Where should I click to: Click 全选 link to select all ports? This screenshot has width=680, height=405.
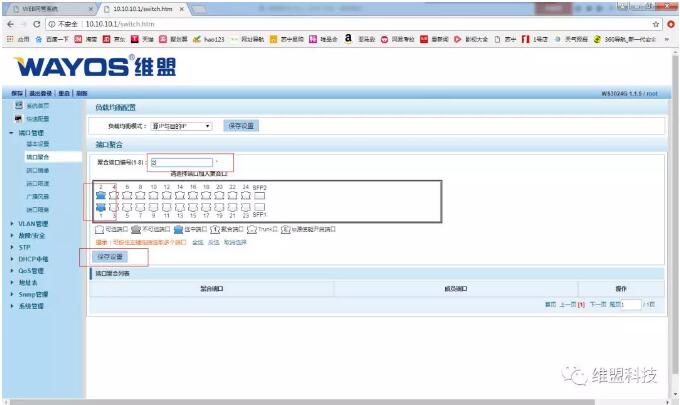(198, 242)
